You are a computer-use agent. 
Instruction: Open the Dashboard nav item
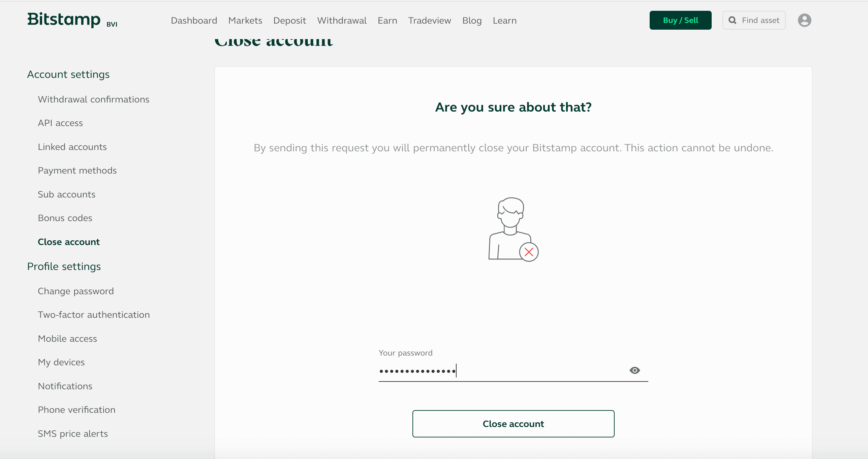point(194,21)
